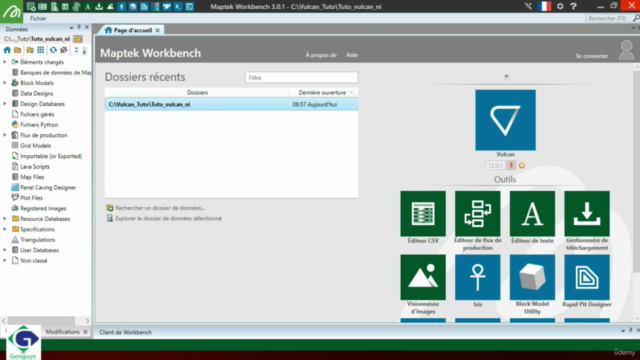
Task: Click the crossed tools icon near the flag
Action: tap(528, 6)
